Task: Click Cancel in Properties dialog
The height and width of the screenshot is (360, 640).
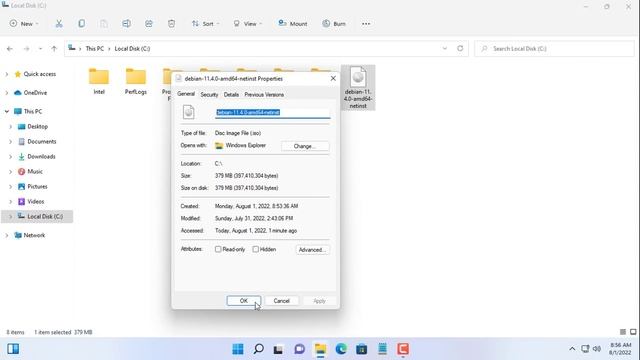Action: point(281,301)
